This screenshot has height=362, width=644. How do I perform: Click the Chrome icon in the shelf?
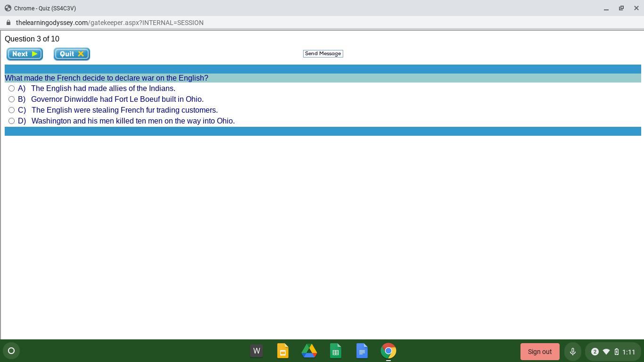pos(388,351)
